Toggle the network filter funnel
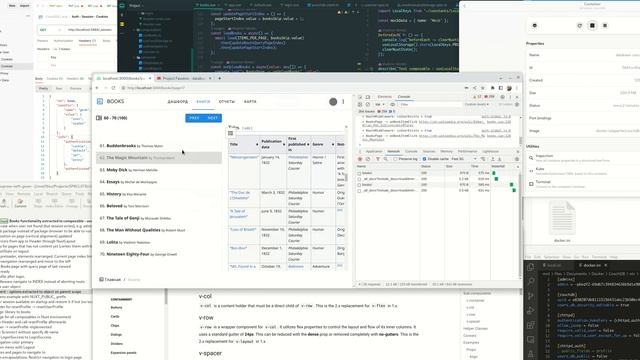640x360 pixels. click(378, 159)
